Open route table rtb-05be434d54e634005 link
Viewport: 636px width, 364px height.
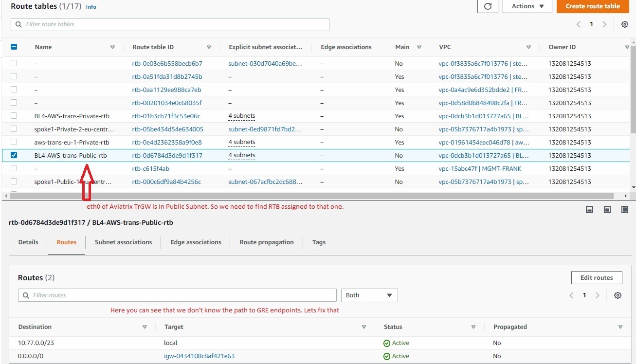(168, 129)
